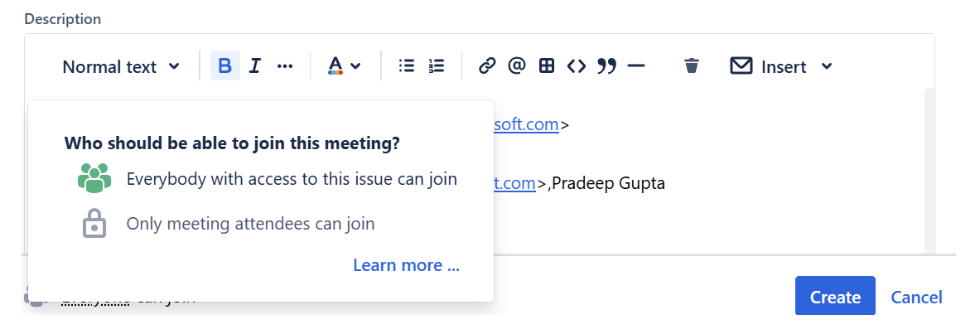
Task: Insert a code snippet
Action: (577, 66)
